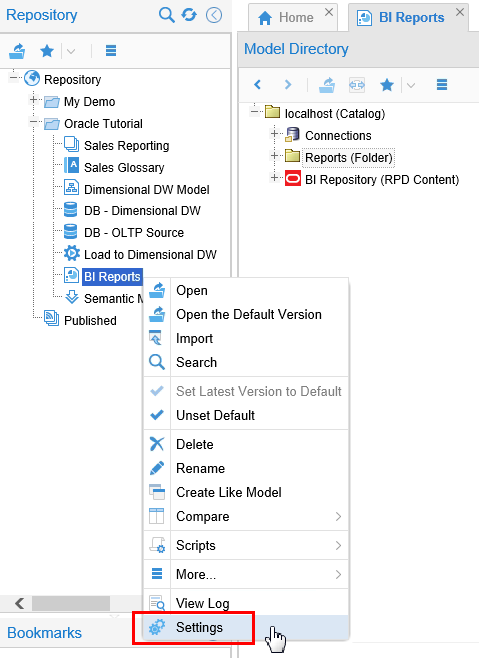This screenshot has height=658, width=479.
Task: Choose Rename from the context menu
Action: 246,468
